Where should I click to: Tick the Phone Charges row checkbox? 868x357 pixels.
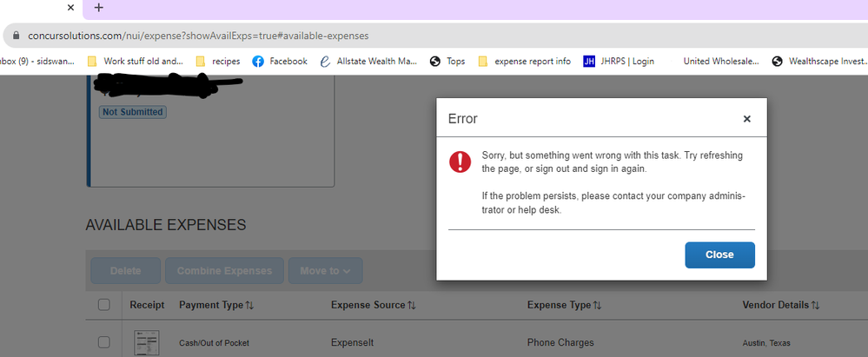point(104,342)
